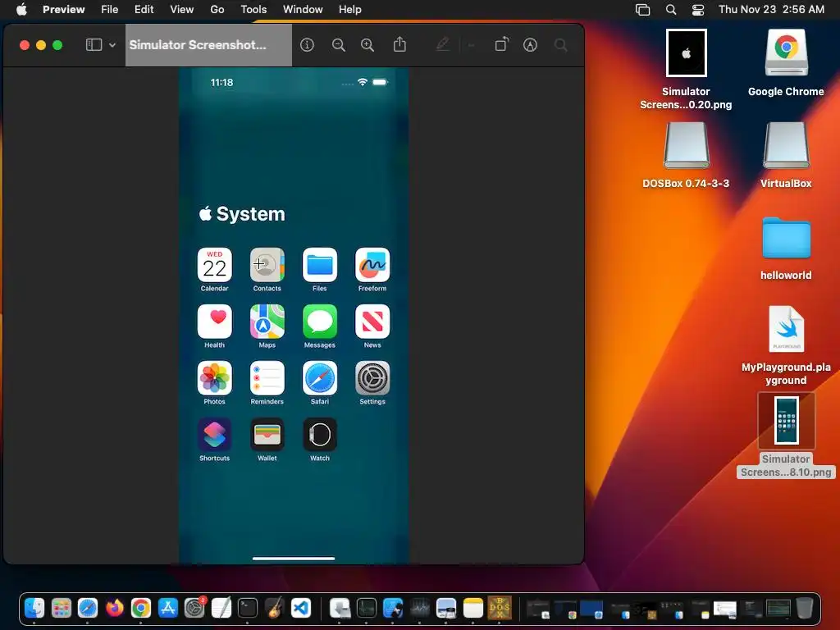Open the Inspector info button in Preview toolbar
840x630 pixels.
[307, 45]
